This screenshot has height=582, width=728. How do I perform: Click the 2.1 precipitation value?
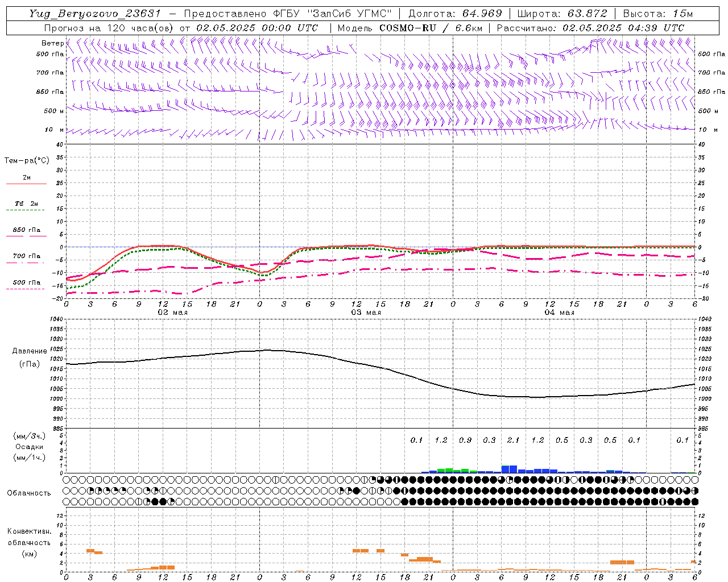pyautogui.click(x=513, y=440)
